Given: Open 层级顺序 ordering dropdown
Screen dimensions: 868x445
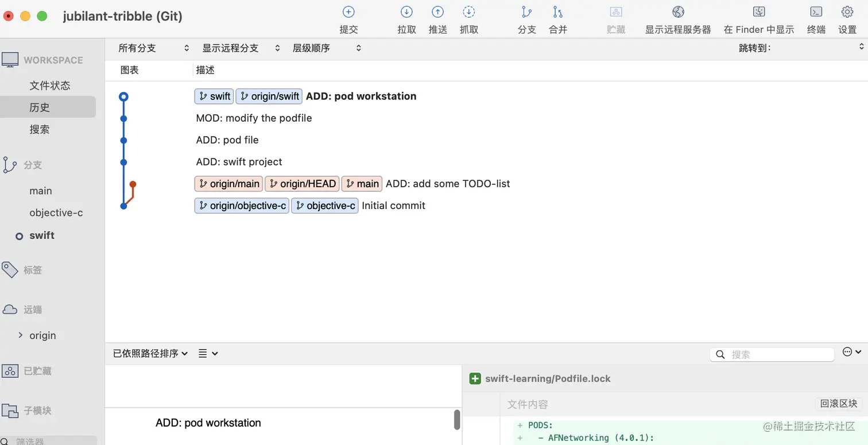Looking at the screenshot, I should coord(327,48).
